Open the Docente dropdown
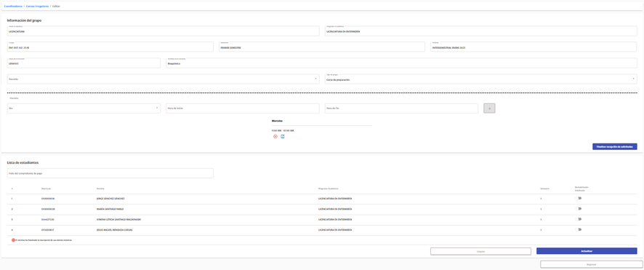 coord(163,79)
